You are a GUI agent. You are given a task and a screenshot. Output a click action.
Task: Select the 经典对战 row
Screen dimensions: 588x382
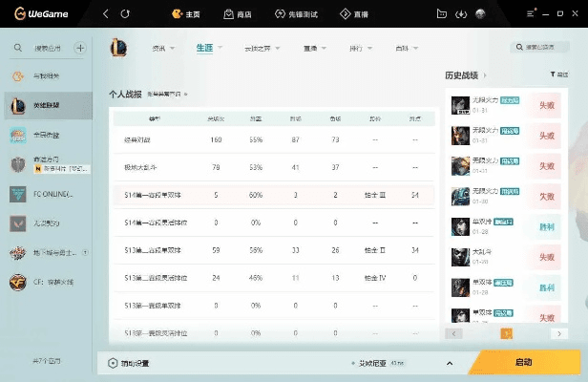coord(274,139)
